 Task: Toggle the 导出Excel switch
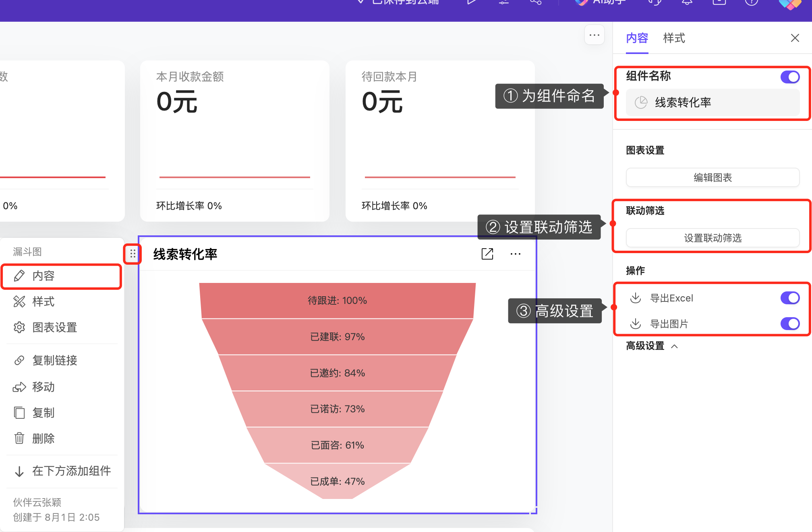point(790,298)
